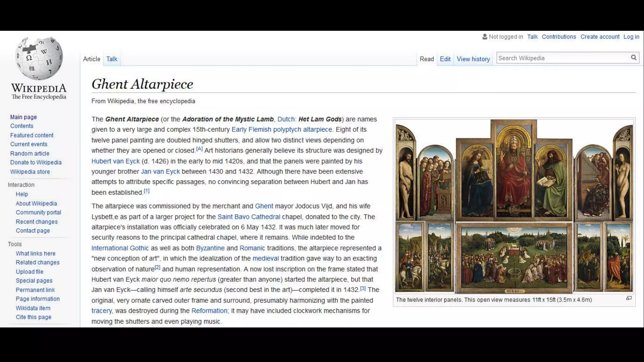
Task: Click the search magnifying glass icon
Action: pos(633,58)
